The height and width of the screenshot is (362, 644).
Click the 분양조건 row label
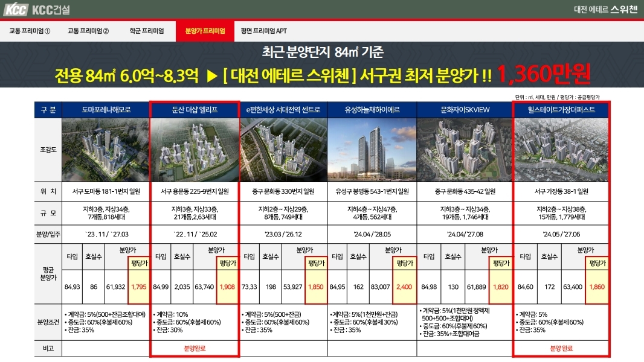tap(48, 322)
